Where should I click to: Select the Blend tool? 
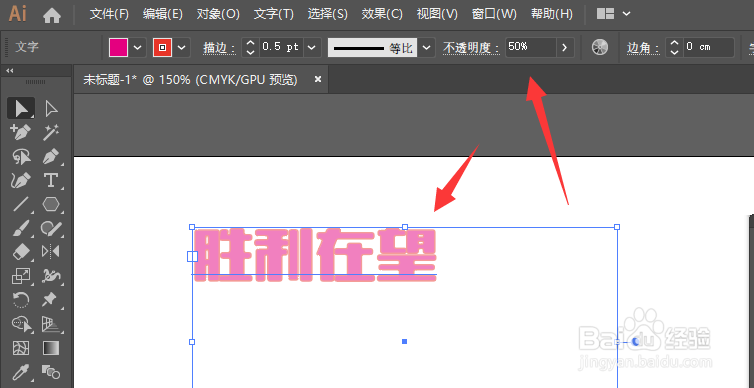coord(50,372)
